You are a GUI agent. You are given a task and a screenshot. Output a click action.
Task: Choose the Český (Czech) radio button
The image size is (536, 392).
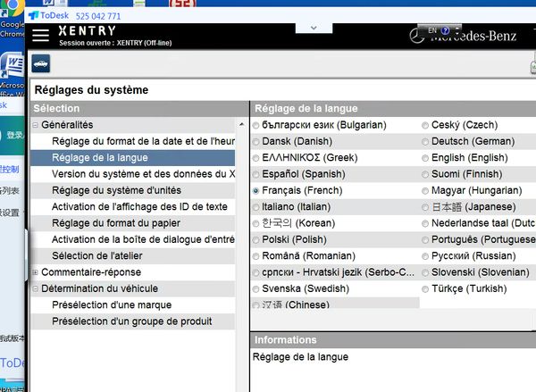point(425,125)
